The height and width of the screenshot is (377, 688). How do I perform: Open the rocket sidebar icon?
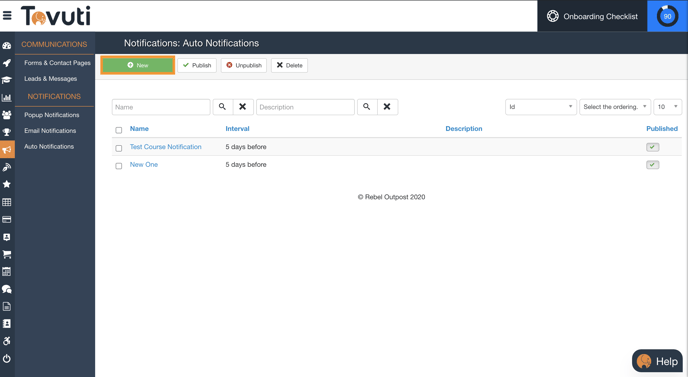click(x=7, y=63)
